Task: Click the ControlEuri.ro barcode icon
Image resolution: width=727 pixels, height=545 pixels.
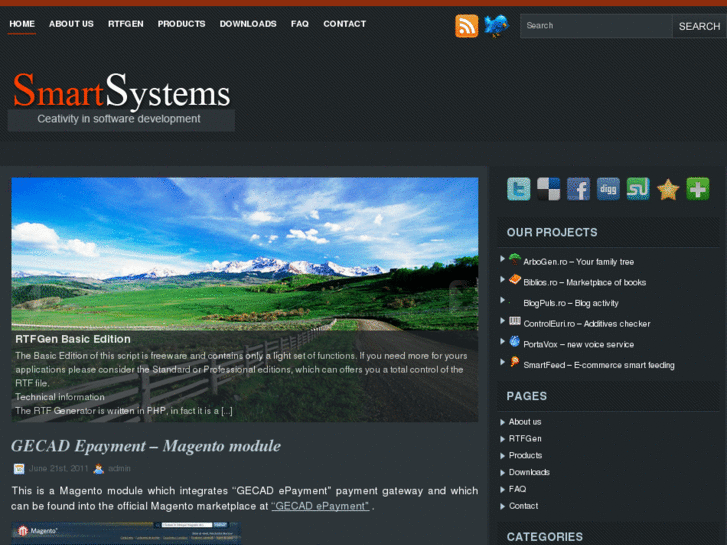Action: click(x=515, y=321)
